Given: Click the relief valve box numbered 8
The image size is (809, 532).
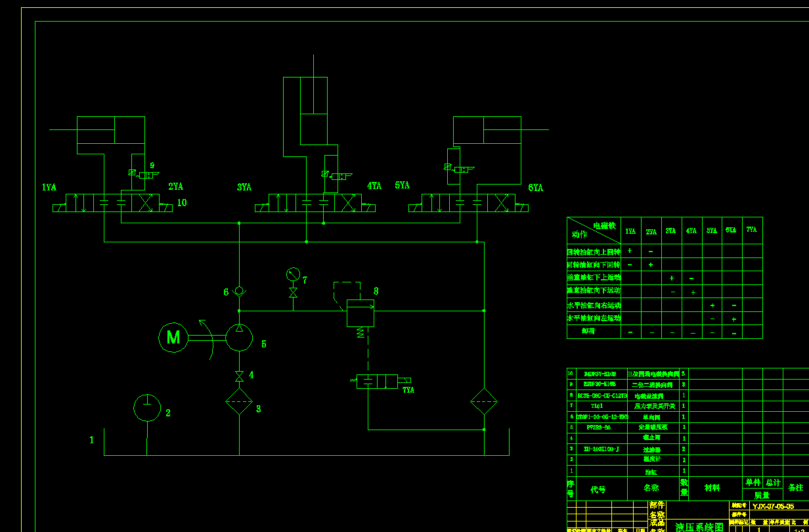Looking at the screenshot, I should point(361,313).
